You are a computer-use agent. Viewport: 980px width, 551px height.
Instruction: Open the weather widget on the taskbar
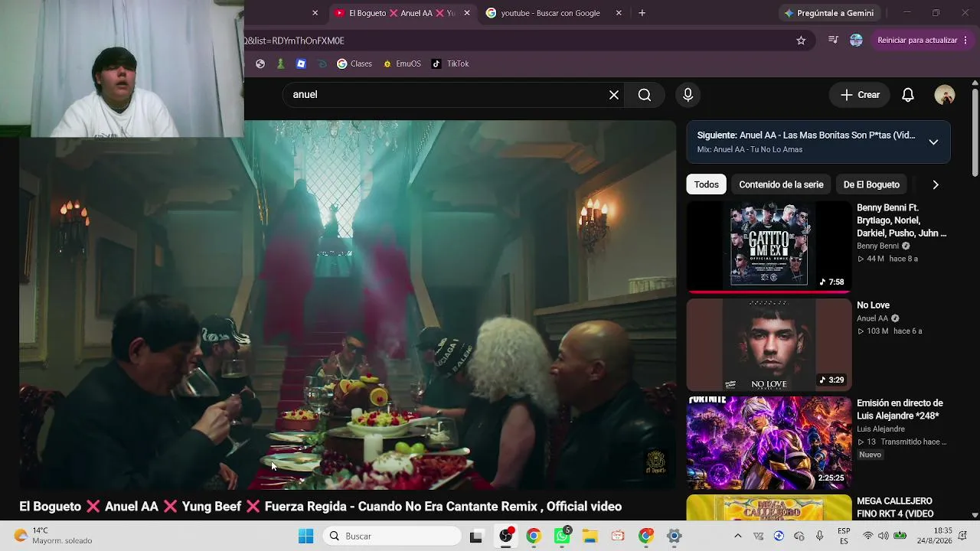point(54,536)
